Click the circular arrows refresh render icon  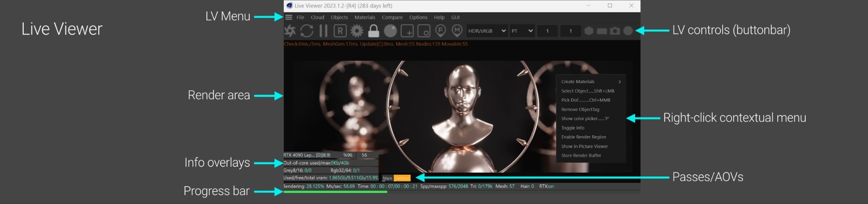coord(307,31)
